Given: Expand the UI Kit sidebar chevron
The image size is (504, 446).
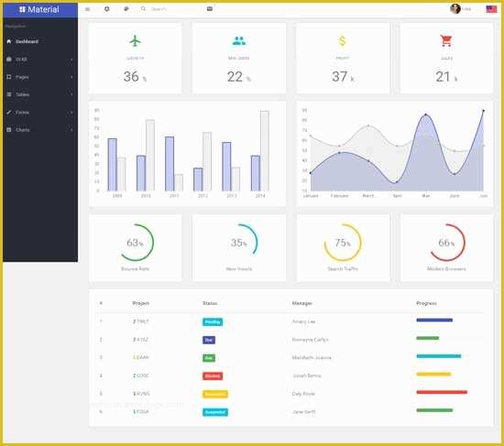Looking at the screenshot, I should pos(71,60).
